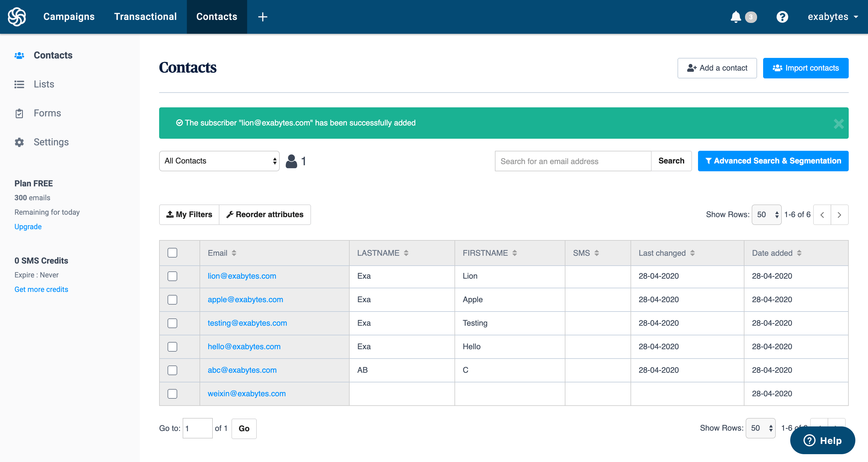868x462 pixels.
Task: Open Settings in the sidebar
Action: [51, 142]
